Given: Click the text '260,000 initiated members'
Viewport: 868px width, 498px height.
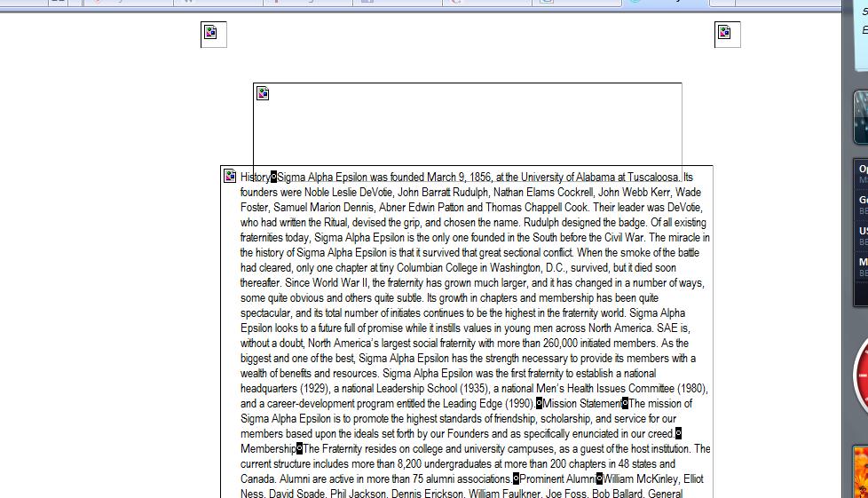Looking at the screenshot, I should (x=599, y=344).
